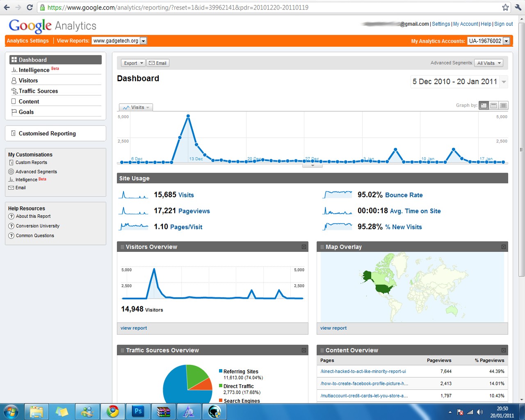Click the Pages/Visit sparkline icon
This screenshot has width=525, height=420.
pyautogui.click(x=133, y=227)
